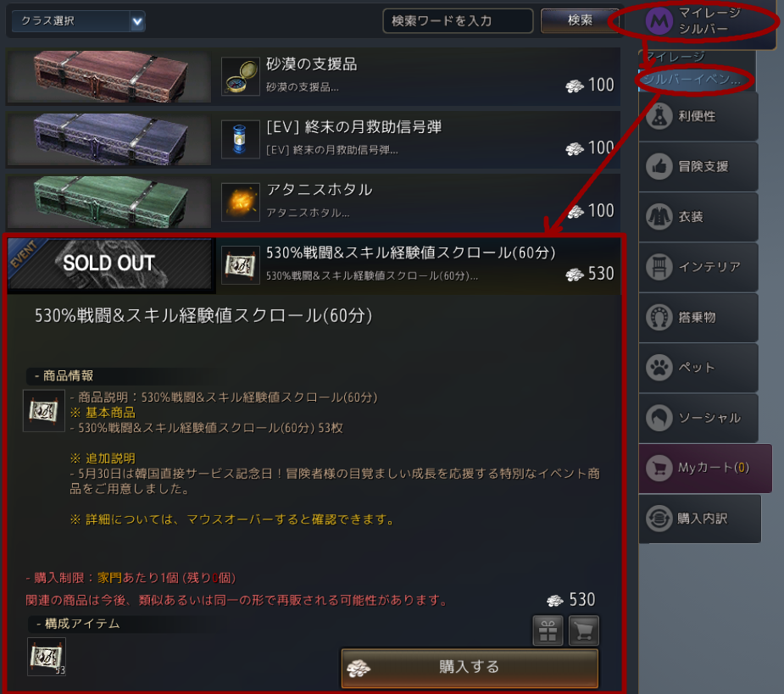
Task: Click the gift icon button
Action: [x=548, y=631]
